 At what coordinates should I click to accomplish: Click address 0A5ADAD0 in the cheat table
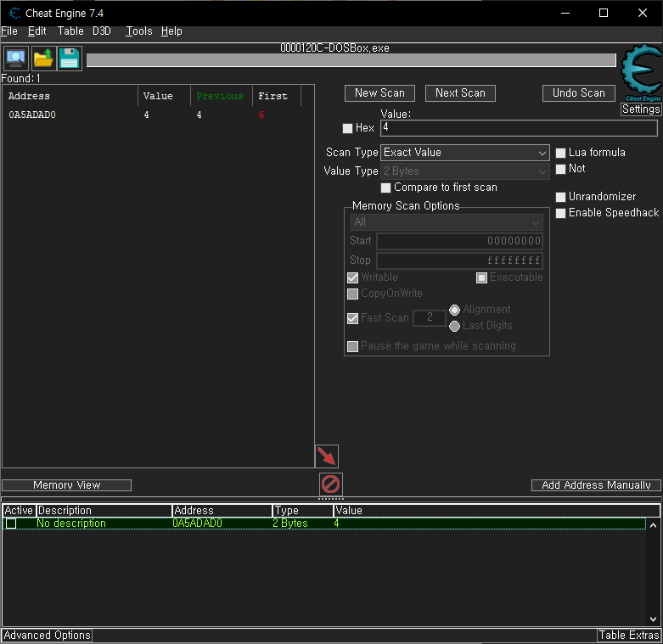(x=197, y=524)
